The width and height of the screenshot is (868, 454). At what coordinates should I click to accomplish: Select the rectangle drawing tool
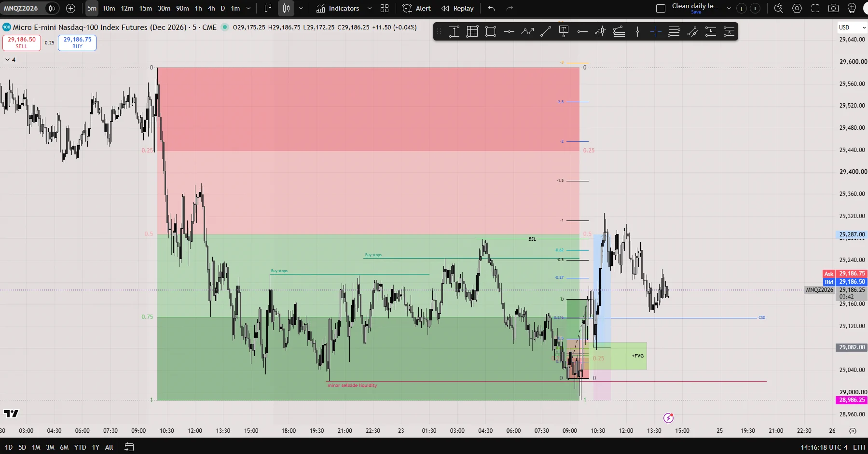[491, 32]
